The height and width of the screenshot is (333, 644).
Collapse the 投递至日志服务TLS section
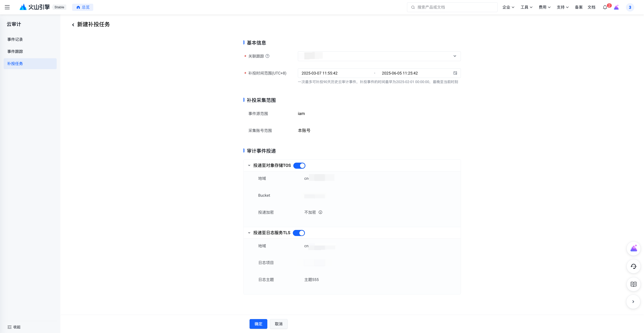249,233
